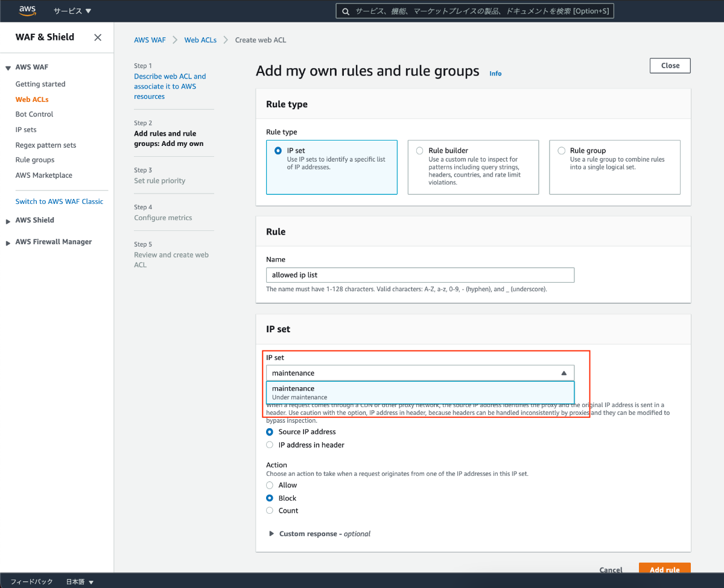Open Step 1 Describe web ACL link
724x588 pixels.
tap(170, 86)
